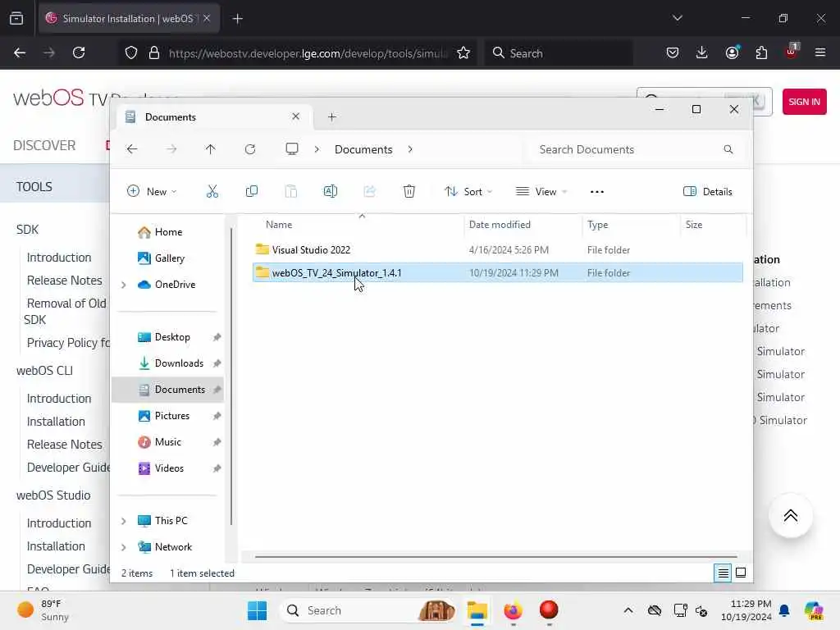Open Firefox Pocket save icon
840x630 pixels.
coord(673,52)
